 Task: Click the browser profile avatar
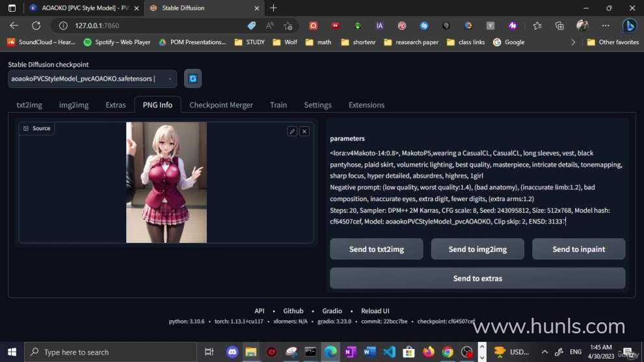(x=582, y=25)
